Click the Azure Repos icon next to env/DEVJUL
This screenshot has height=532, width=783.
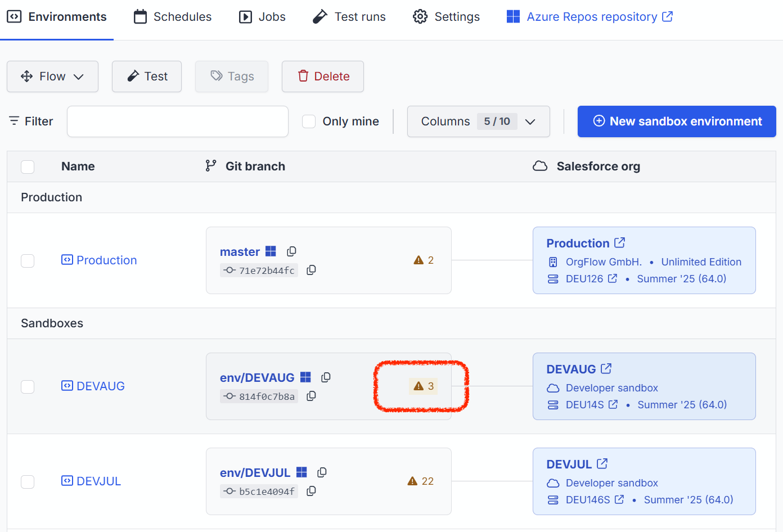click(x=301, y=472)
